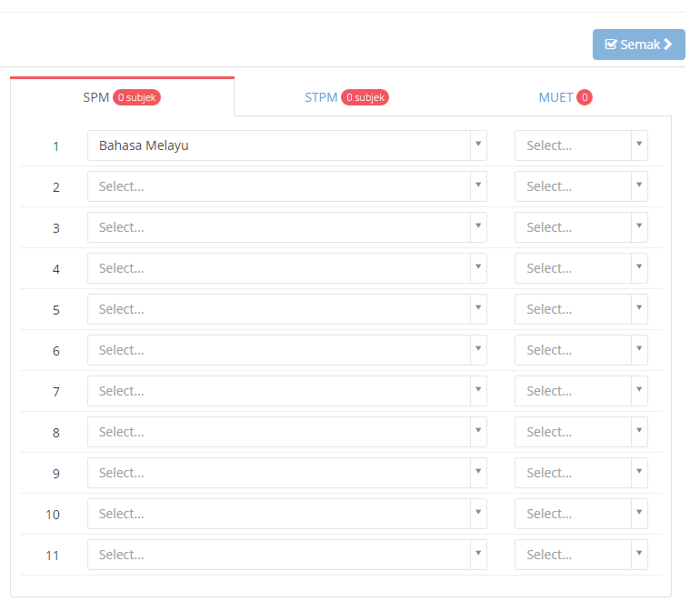
Task: Open the grade Select dropdown in row 7
Action: [x=581, y=391]
